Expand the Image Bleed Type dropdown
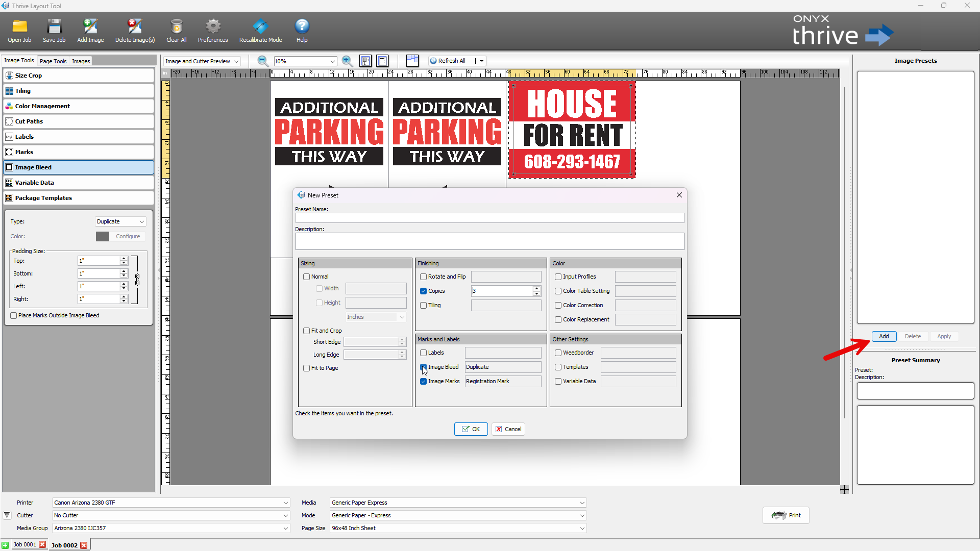The image size is (980, 551). point(120,221)
